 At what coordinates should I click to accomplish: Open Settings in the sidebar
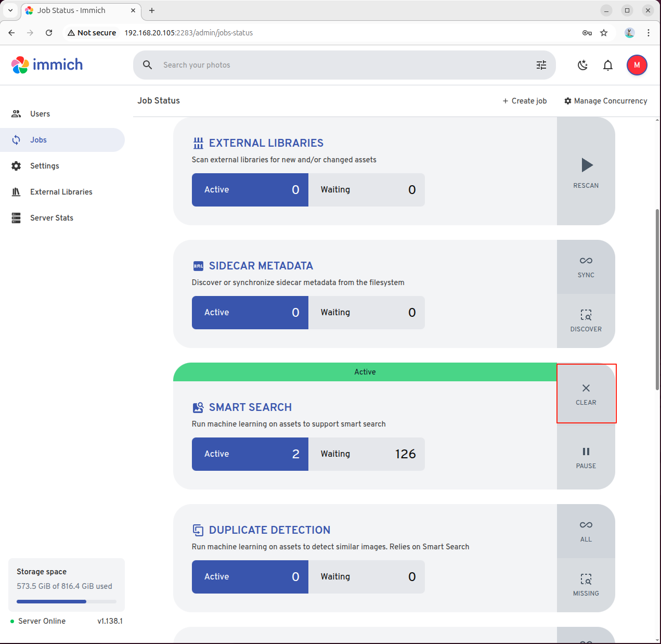(x=44, y=166)
